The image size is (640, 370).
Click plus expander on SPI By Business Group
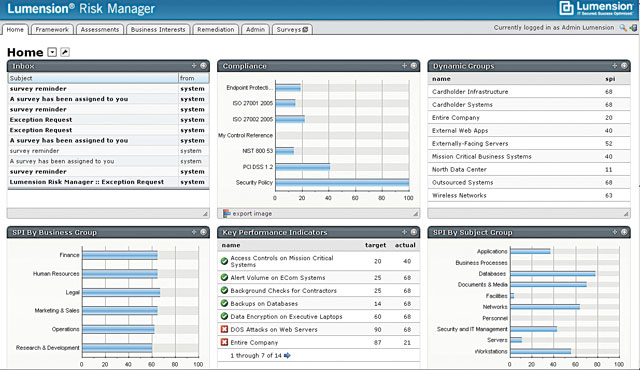pyautogui.click(x=194, y=232)
